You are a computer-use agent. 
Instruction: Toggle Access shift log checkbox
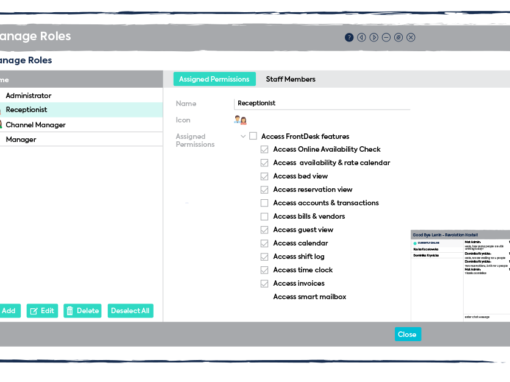pyautogui.click(x=264, y=257)
